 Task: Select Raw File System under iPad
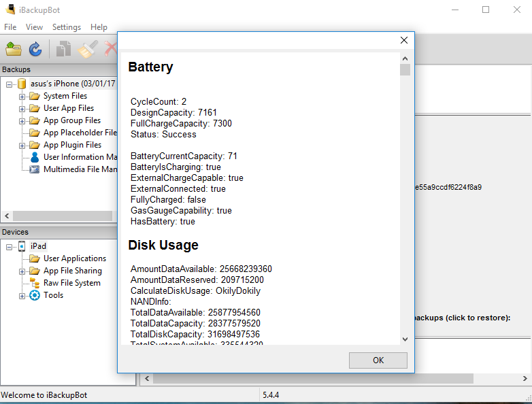click(72, 283)
